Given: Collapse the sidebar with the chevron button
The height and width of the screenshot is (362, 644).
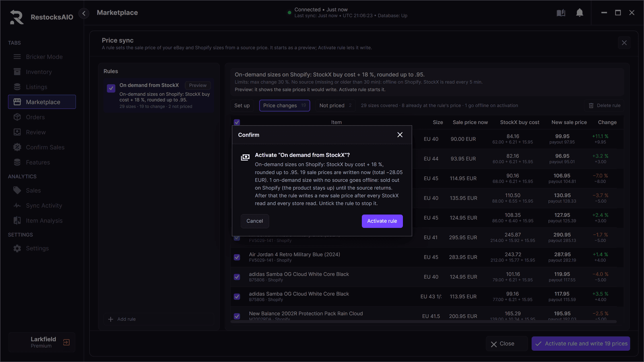Looking at the screenshot, I should (84, 13).
